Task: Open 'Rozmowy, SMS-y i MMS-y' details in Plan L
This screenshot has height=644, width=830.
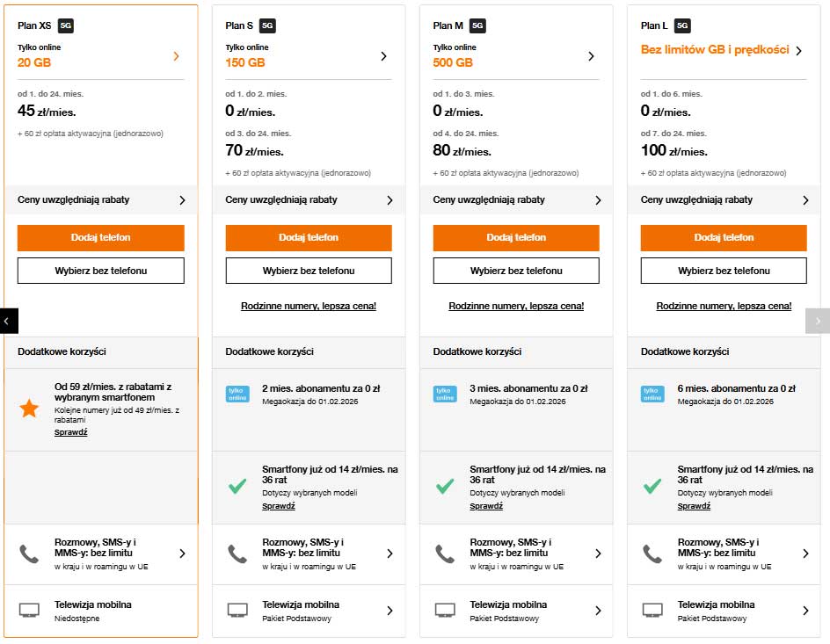Action: tap(723, 554)
